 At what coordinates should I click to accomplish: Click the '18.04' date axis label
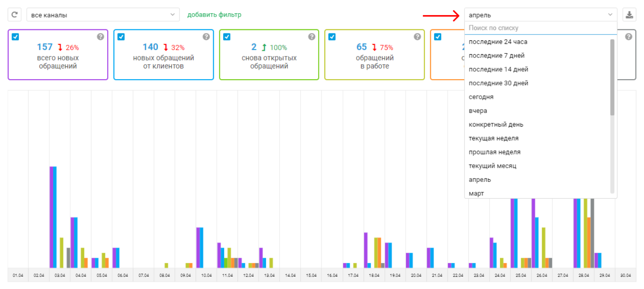point(374,275)
